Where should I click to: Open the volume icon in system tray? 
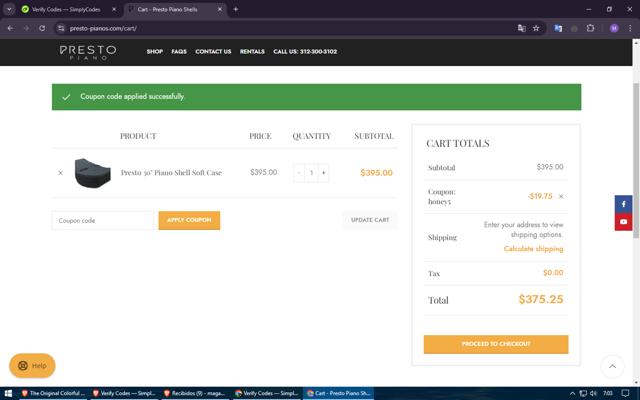593,393
